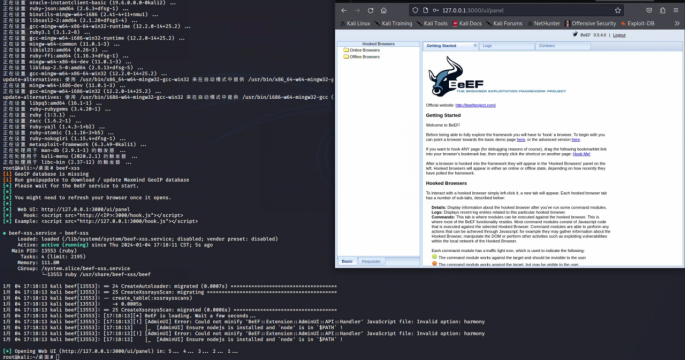Click the 'GeoIP database is missing' terminal line
This screenshot has width=686, height=361.
(46, 174)
